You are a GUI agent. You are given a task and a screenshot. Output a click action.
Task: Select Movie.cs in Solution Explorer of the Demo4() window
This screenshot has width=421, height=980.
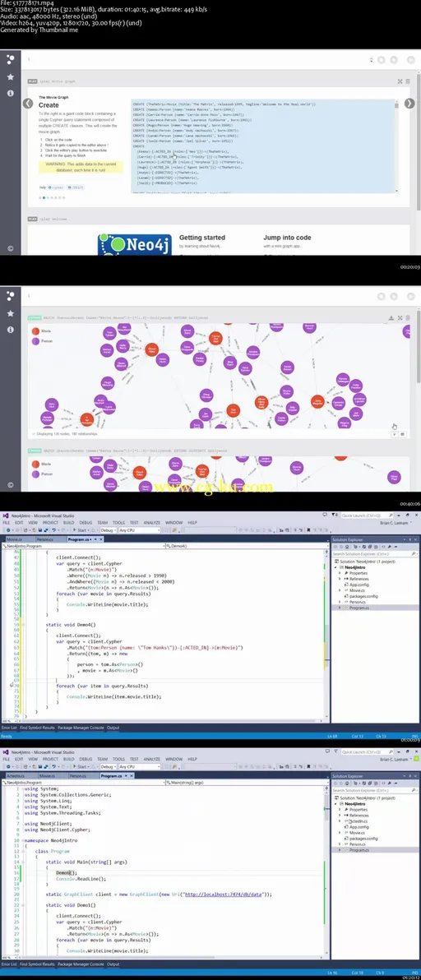356,590
